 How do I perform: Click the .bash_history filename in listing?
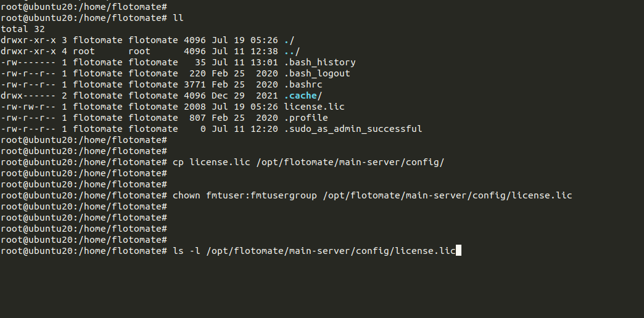point(320,62)
